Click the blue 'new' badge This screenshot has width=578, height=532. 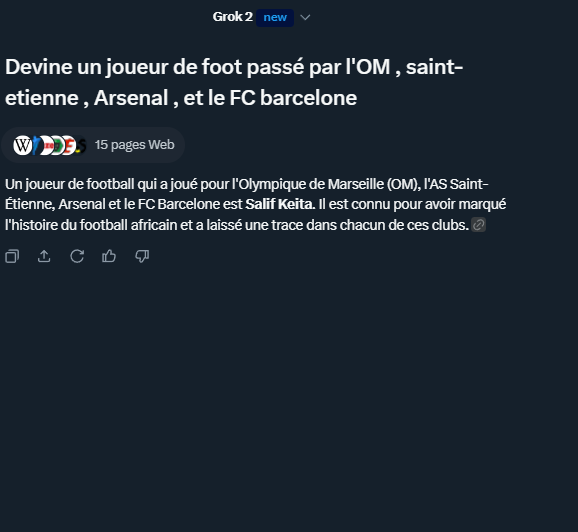(x=275, y=18)
